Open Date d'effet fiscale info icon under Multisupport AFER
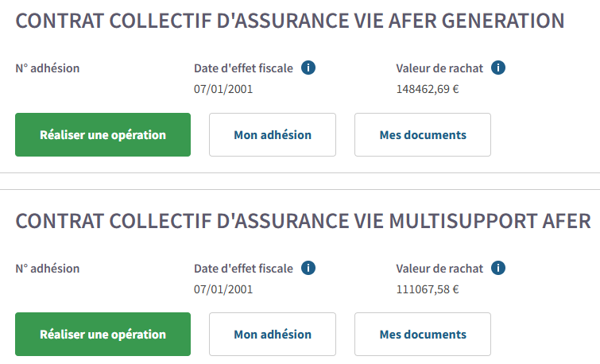Viewport: 600px width, 364px height. (309, 268)
